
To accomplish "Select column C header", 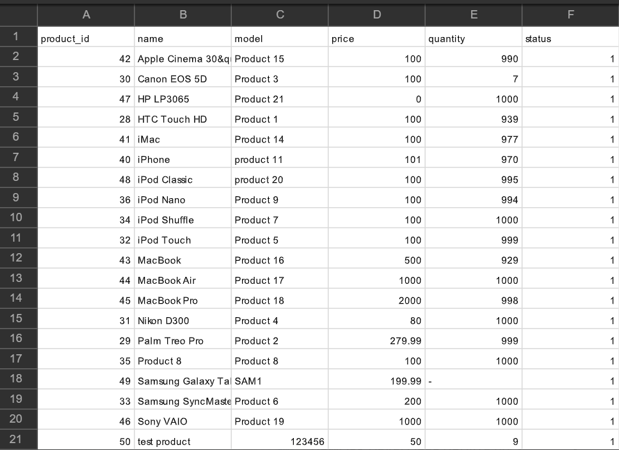I will click(x=280, y=15).
